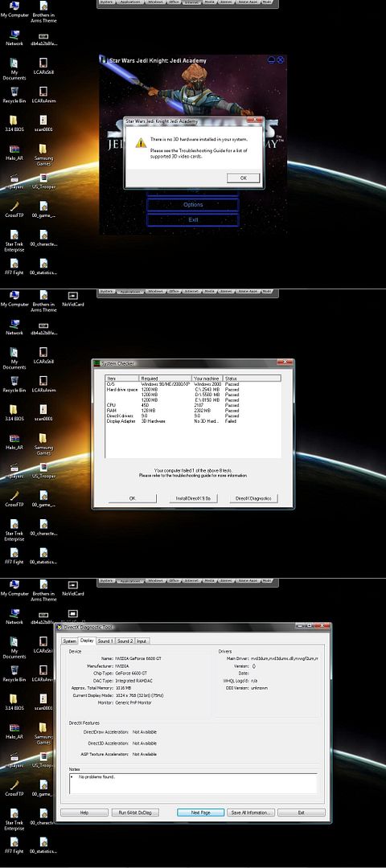Open FF7 Fight icon beside System Checker window
The height and width of the screenshot is (868, 386).
(x=14, y=555)
